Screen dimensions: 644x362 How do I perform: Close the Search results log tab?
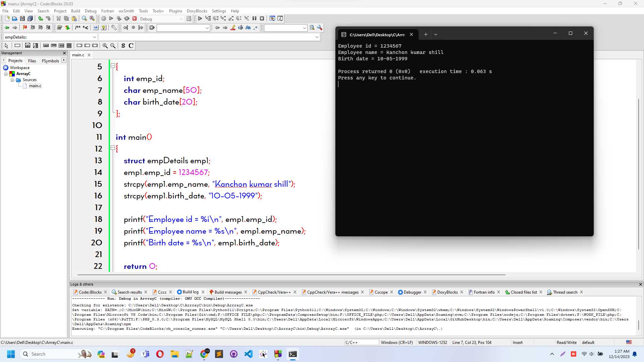(x=146, y=292)
